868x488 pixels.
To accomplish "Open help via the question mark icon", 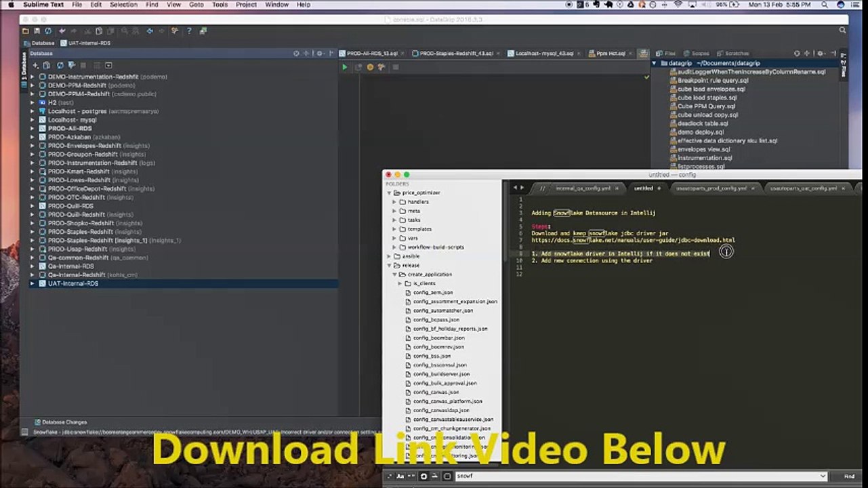I will tap(189, 30).
